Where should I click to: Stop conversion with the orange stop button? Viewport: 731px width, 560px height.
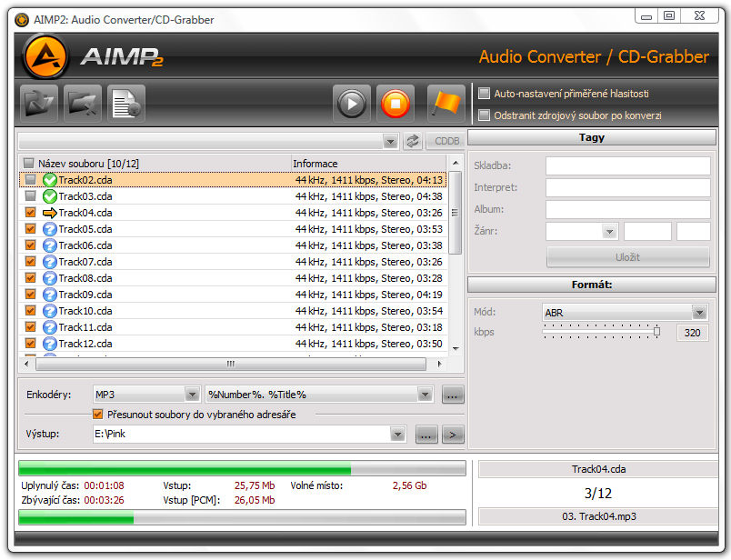click(396, 104)
